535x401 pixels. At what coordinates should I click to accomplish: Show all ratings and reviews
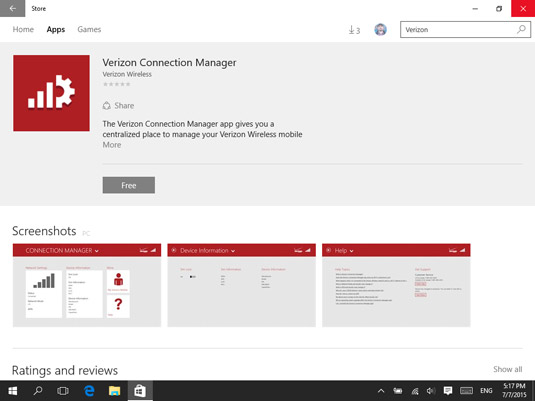(507, 369)
